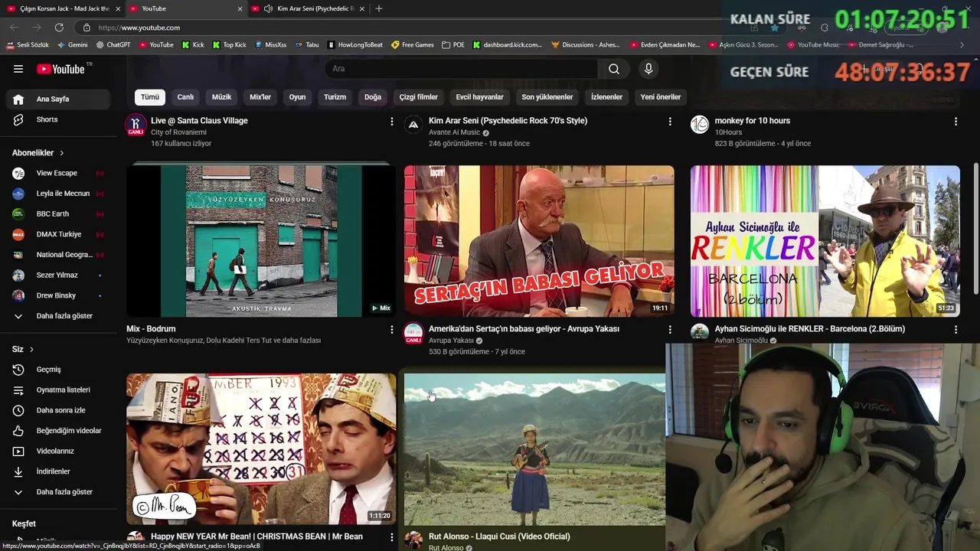
Task: Select the Son yüklenenler filter chip
Action: click(x=547, y=97)
